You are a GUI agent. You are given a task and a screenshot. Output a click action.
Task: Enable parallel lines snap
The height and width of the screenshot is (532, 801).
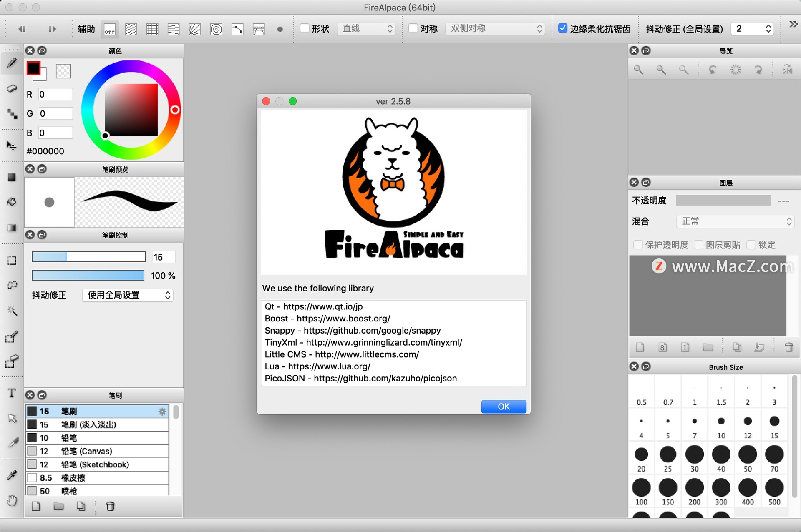[131, 29]
